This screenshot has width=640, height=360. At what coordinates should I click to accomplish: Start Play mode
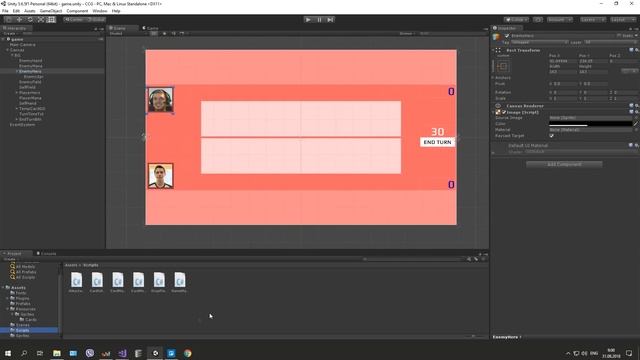pos(308,20)
